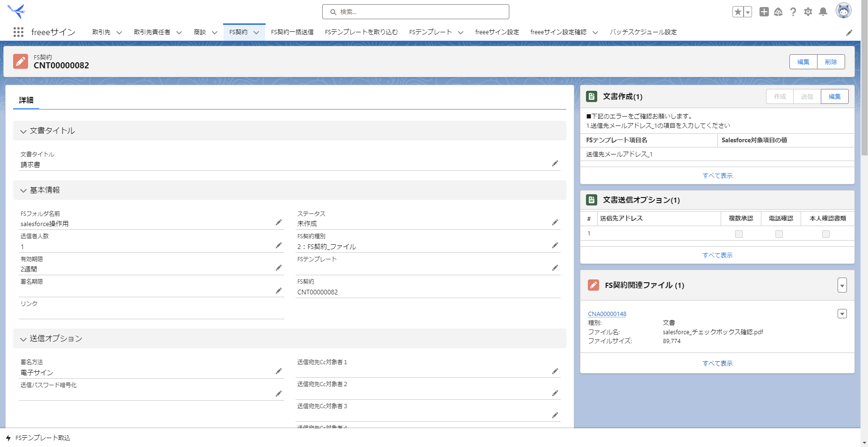
Task: Open the global actions plus icon
Action: [764, 12]
